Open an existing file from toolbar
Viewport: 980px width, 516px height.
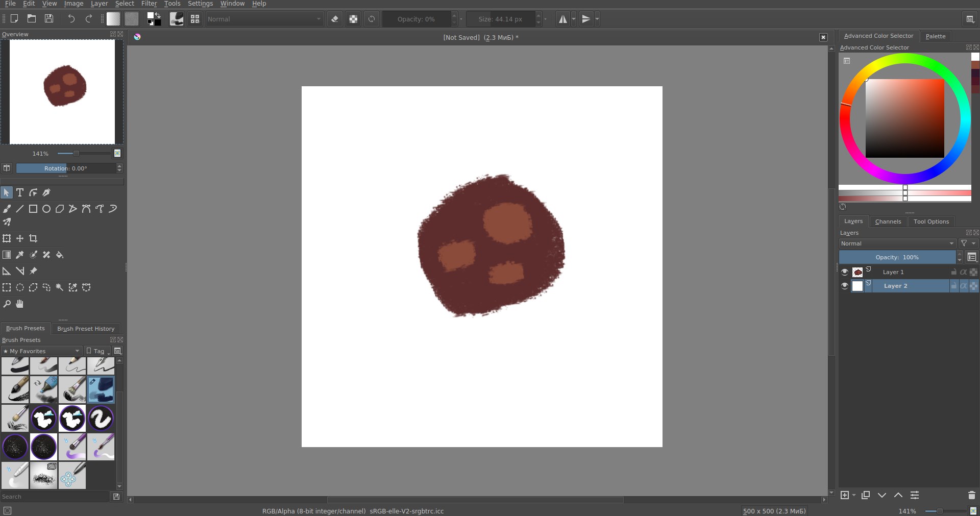pyautogui.click(x=32, y=19)
